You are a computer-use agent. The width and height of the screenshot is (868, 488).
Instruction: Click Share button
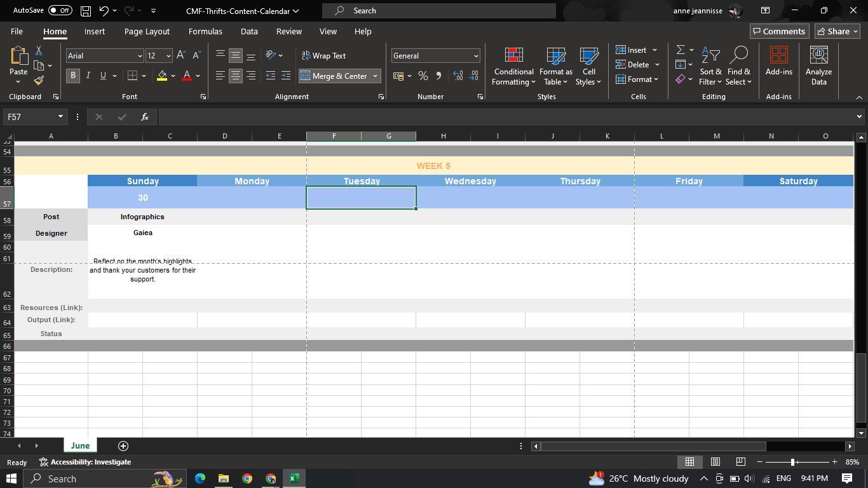[x=837, y=31]
